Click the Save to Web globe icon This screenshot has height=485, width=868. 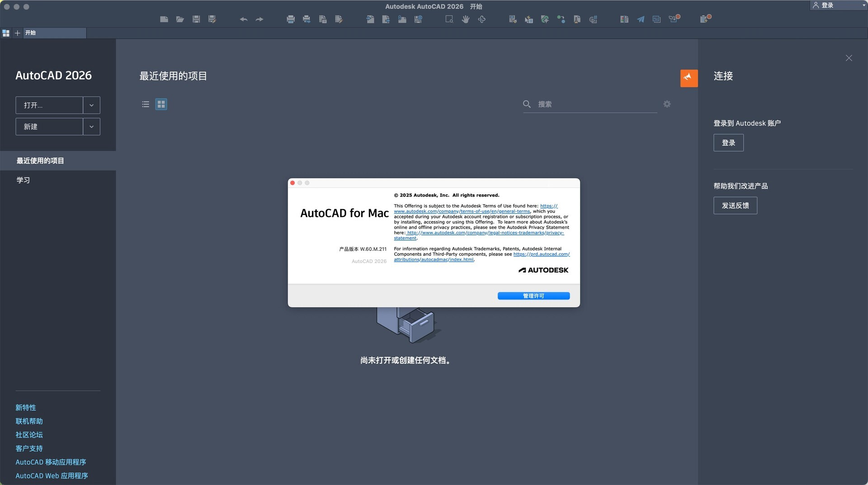click(418, 19)
